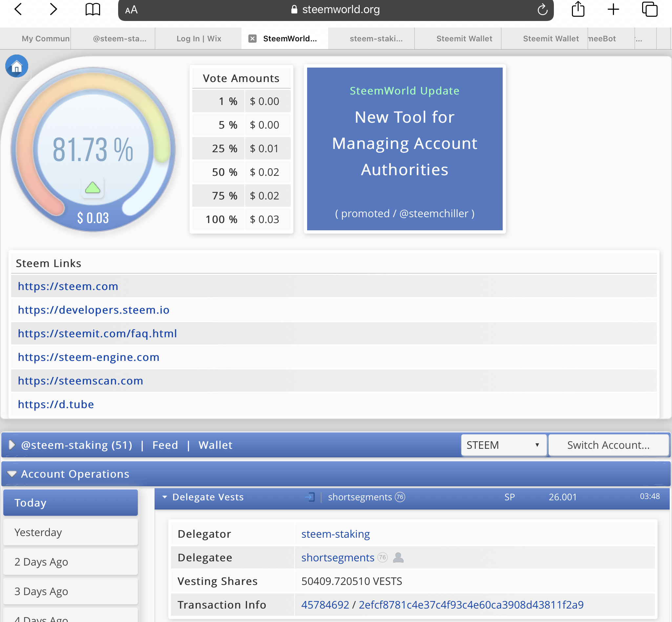Visit the steemscan.com link
Image resolution: width=672 pixels, height=622 pixels.
pyautogui.click(x=80, y=380)
